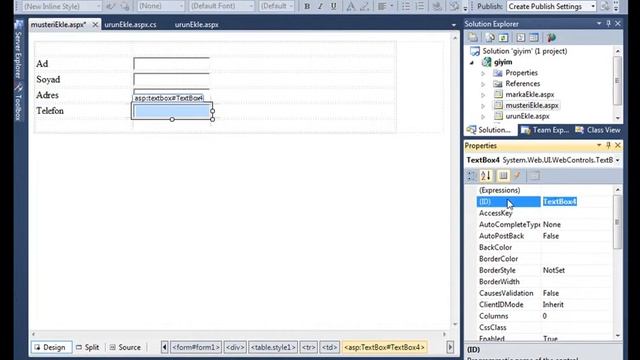This screenshot has width=640, height=360.
Task: Switch to the Team Explorer tab
Action: pyautogui.click(x=546, y=130)
